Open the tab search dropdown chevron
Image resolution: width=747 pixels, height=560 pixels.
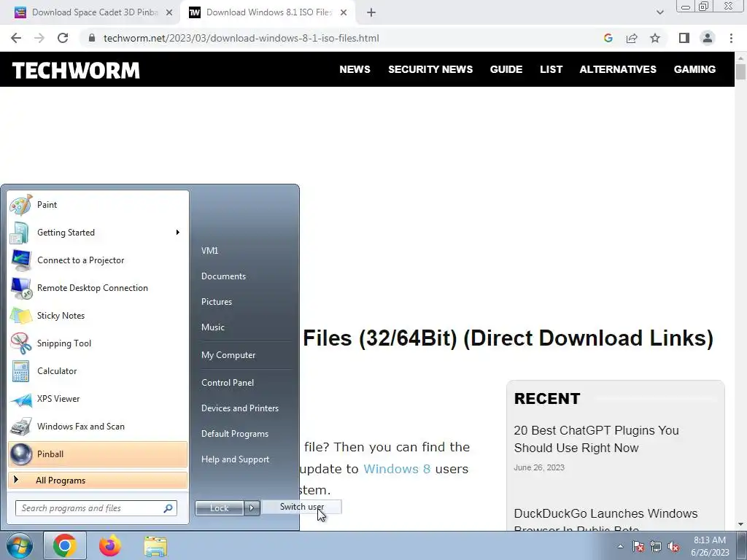(x=659, y=12)
